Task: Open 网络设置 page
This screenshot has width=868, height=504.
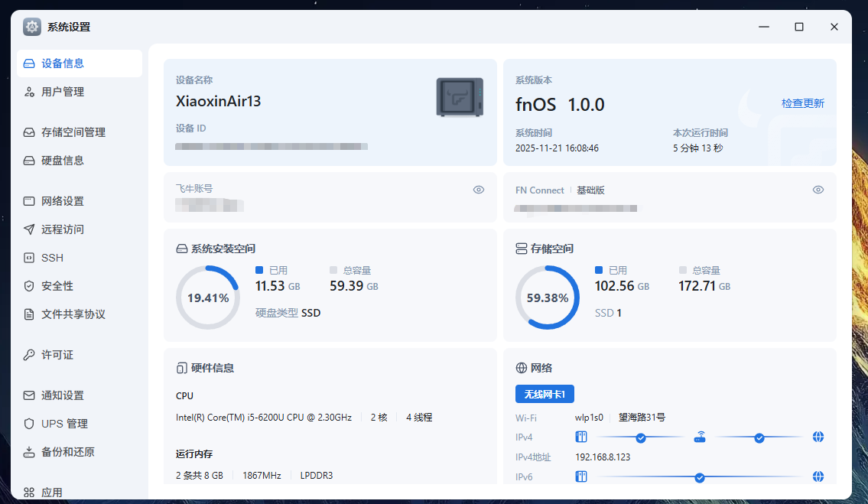Action: (x=80, y=200)
